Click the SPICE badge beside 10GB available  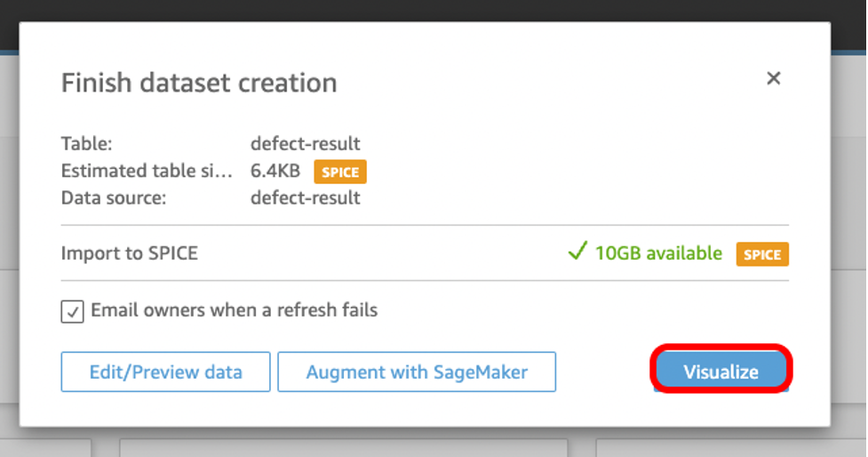point(762,254)
